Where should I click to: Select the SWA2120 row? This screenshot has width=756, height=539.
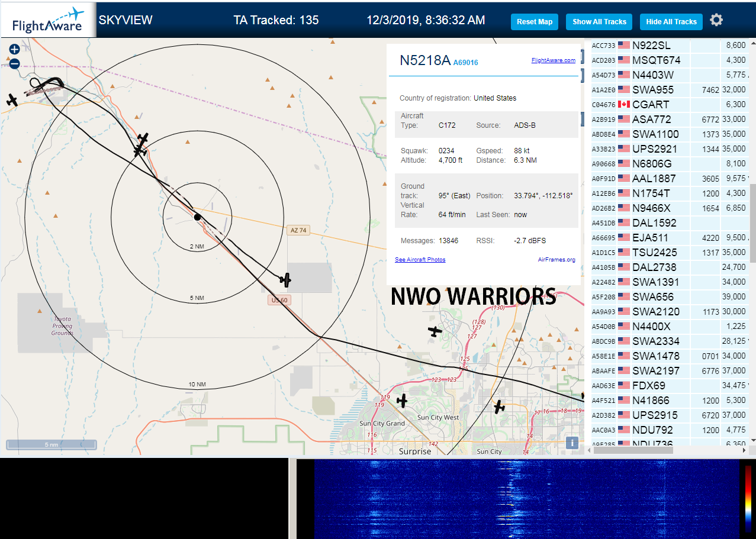[670, 312]
